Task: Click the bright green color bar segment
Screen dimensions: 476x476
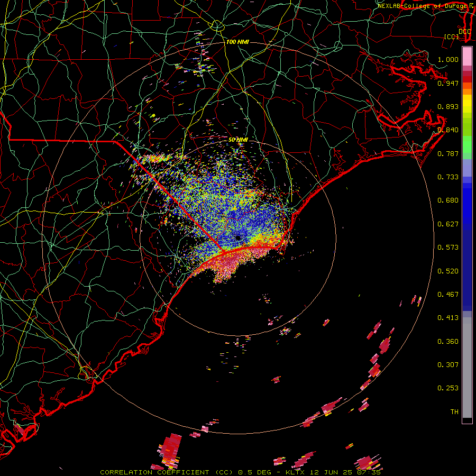Action: 467,144
